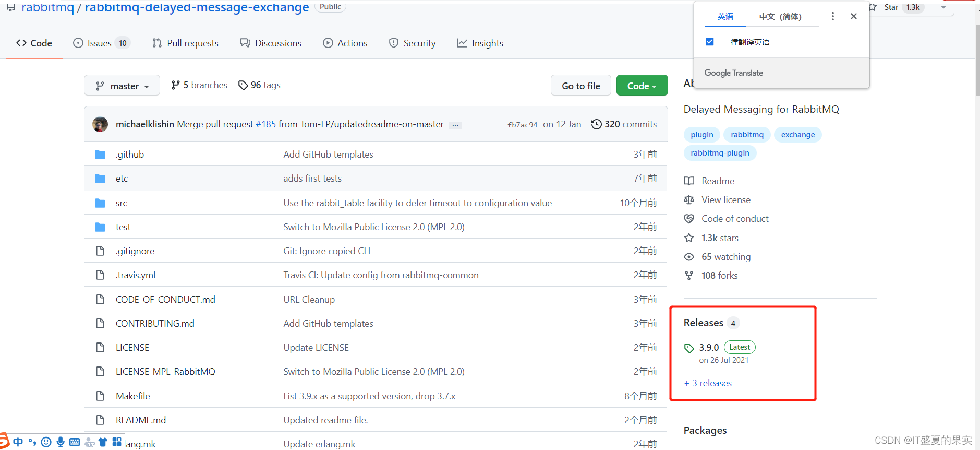Open the Pull requests tab
This screenshot has height=450, width=980.
coord(185,43)
